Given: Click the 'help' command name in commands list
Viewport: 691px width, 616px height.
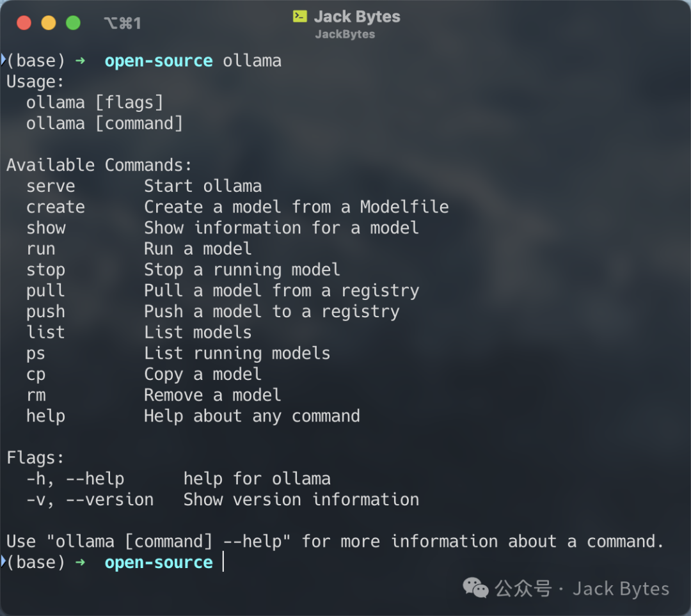Looking at the screenshot, I should 46,416.
